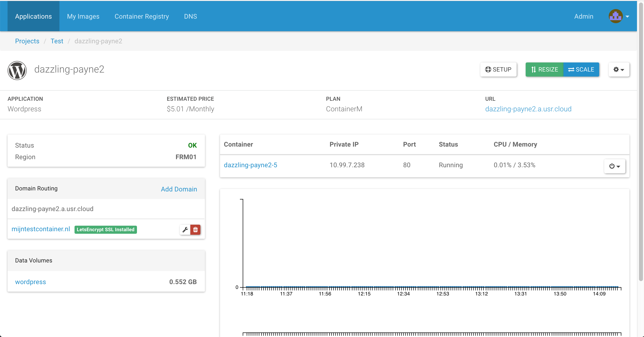Screen dimensions: 644x337
Task: Click the LetsEncrypt SSL Installed badge
Action: click(x=105, y=229)
